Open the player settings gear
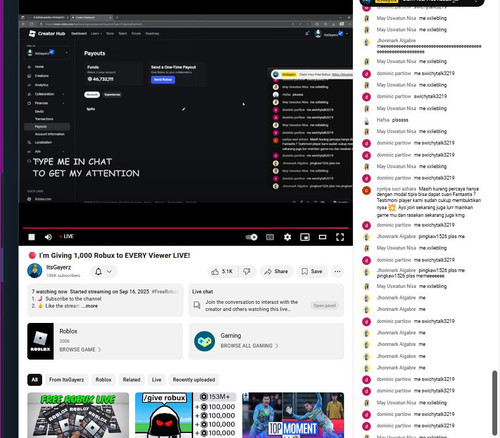Screen dimensions: 500x438 pyautogui.click(x=287, y=237)
